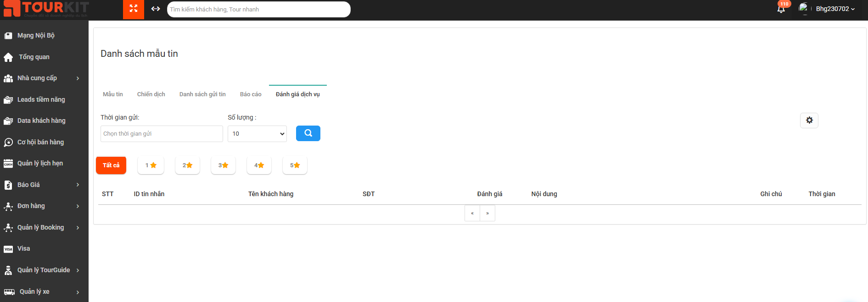
Task: Click the Nhà cung cấp people icon
Action: point(8,78)
